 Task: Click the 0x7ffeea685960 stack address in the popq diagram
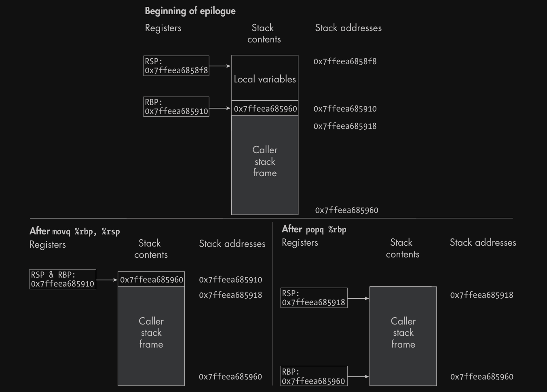[482, 377]
